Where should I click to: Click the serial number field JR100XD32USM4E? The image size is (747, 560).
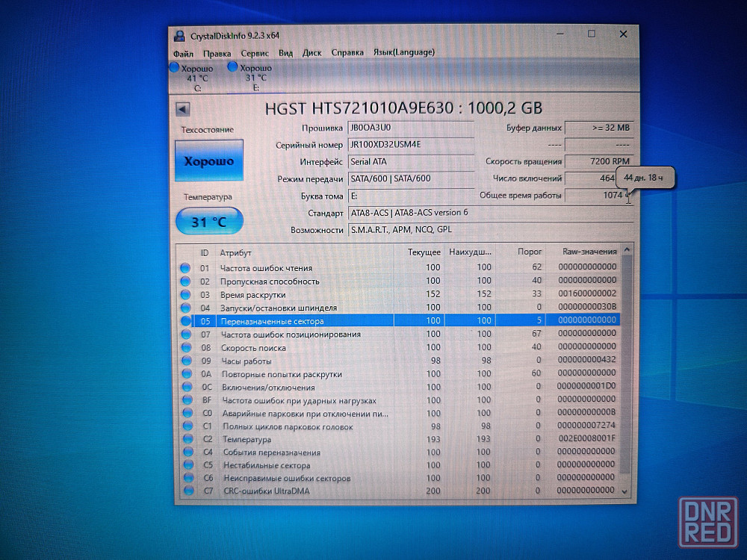(x=411, y=144)
